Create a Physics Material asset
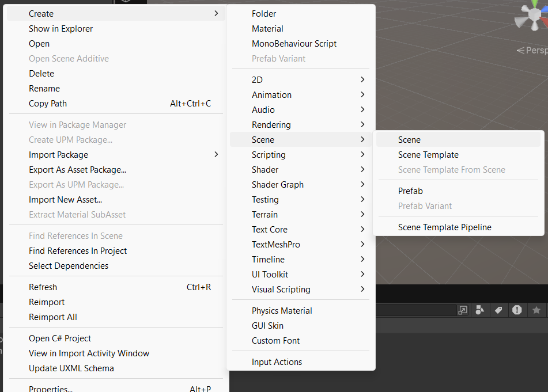Viewport: 548px width, 392px height. pos(301,311)
